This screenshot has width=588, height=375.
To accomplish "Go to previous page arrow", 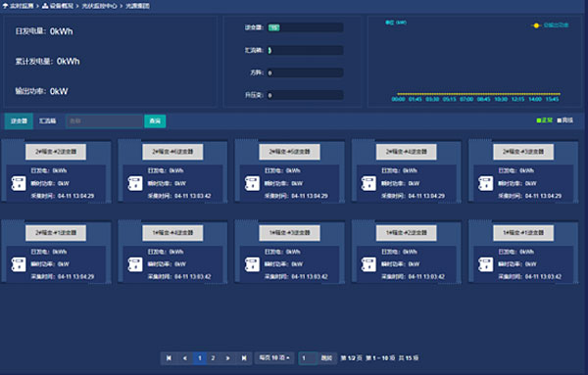I will (185, 358).
